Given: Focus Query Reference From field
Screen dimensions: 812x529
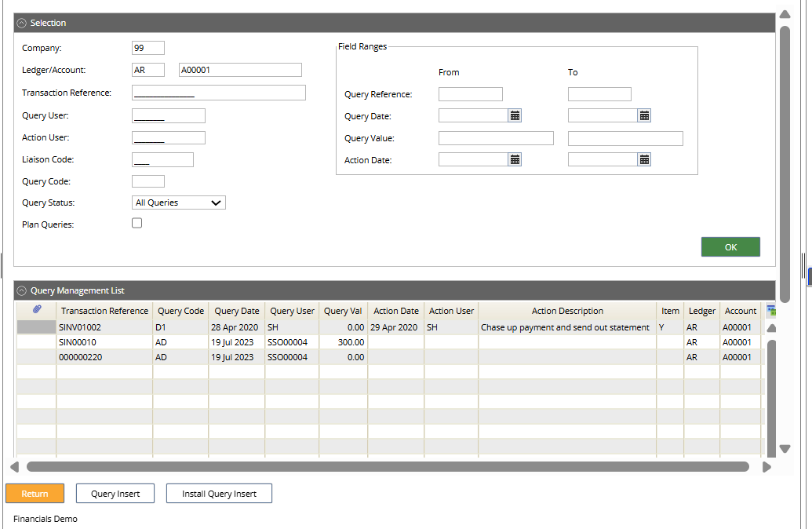Looking at the screenshot, I should pos(470,94).
